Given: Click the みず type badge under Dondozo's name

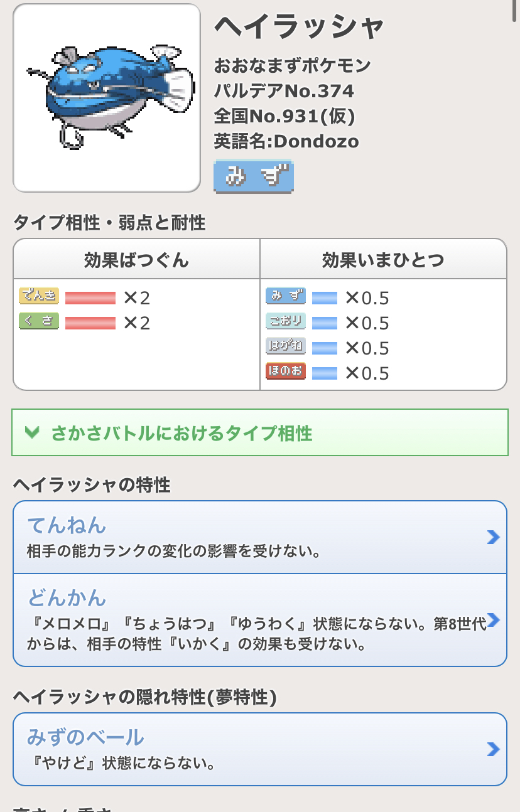Looking at the screenshot, I should (x=254, y=176).
